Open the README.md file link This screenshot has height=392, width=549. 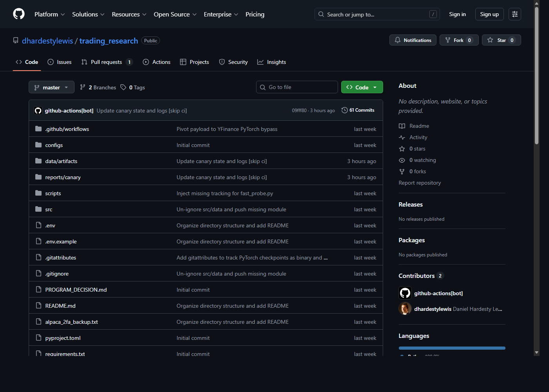tap(60, 305)
